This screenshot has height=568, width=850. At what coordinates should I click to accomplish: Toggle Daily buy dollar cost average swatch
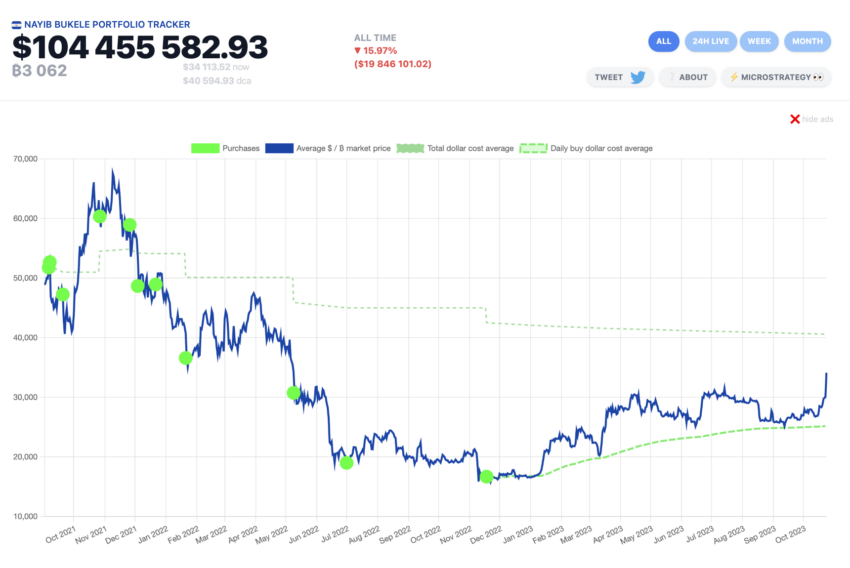click(533, 148)
